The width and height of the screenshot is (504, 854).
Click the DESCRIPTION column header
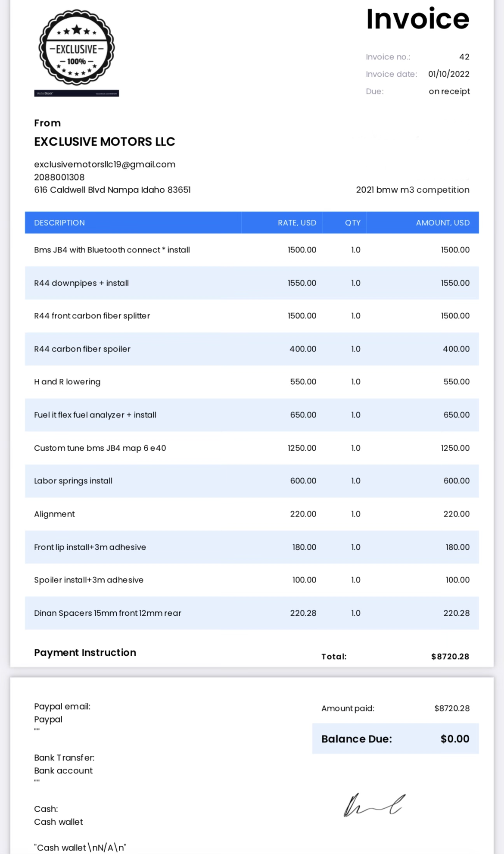pyautogui.click(x=59, y=223)
